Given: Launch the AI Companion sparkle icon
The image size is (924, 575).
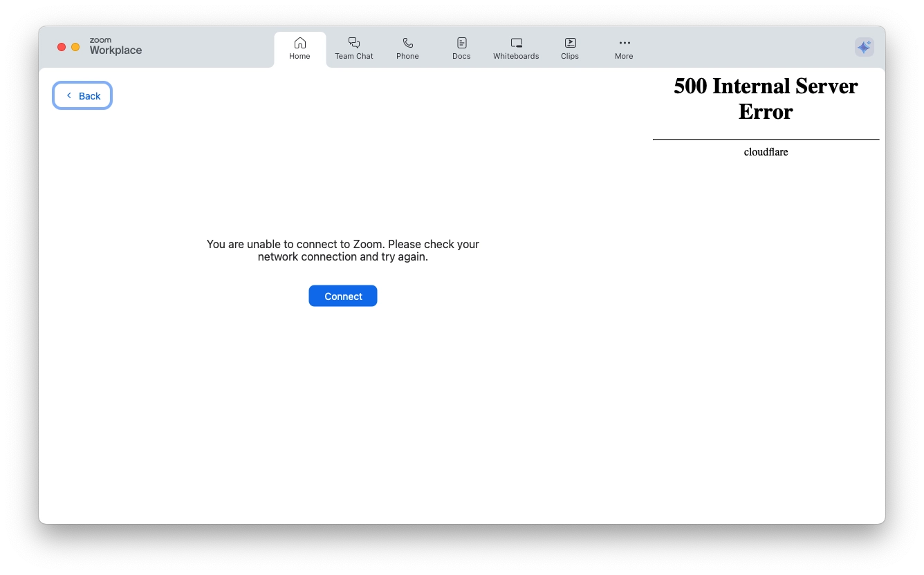Looking at the screenshot, I should click(x=864, y=47).
